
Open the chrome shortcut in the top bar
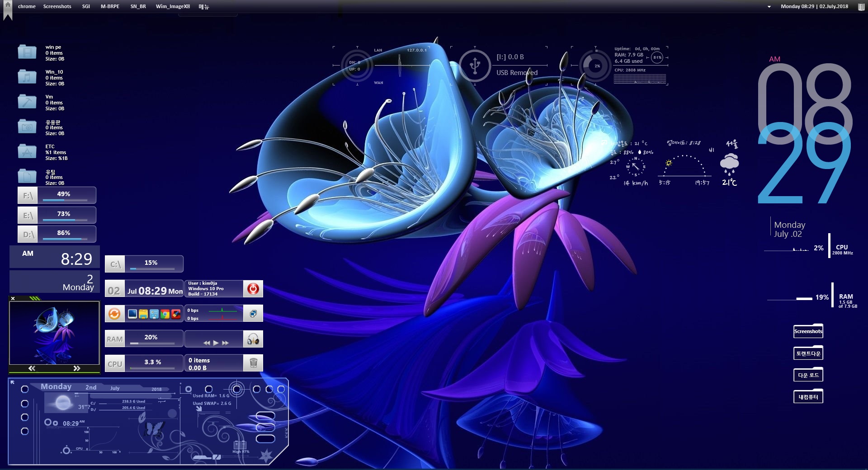click(x=27, y=6)
